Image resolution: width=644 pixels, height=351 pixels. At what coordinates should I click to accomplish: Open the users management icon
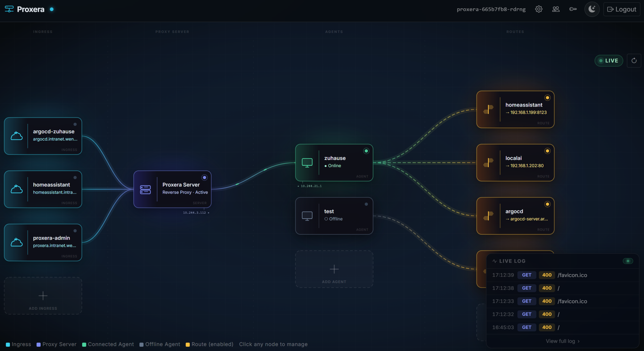tap(556, 9)
